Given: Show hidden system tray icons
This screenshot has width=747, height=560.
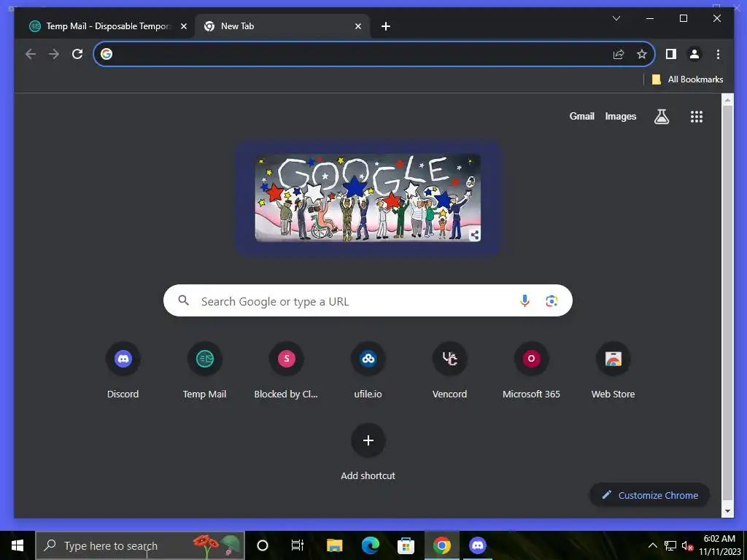Looking at the screenshot, I should pos(653,545).
